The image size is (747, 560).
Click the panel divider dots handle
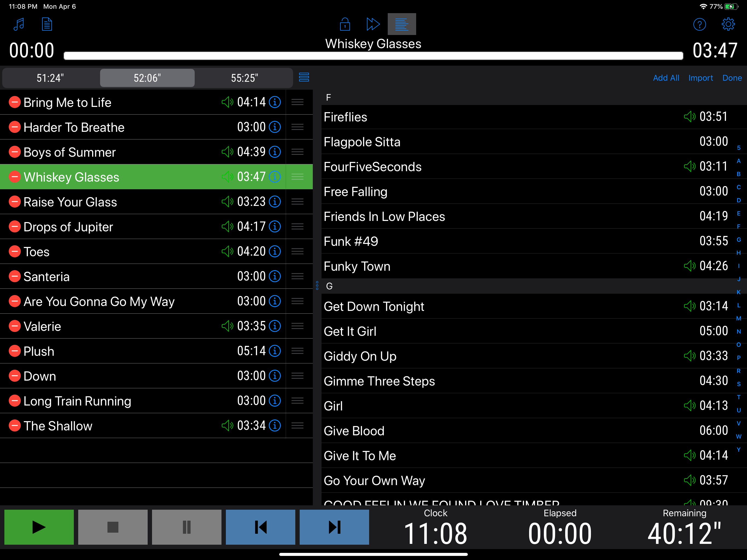click(317, 285)
